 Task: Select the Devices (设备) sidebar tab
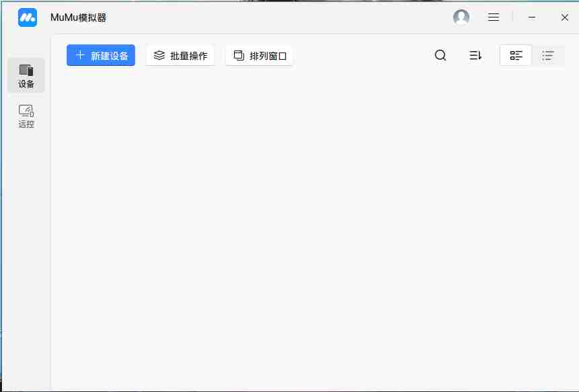click(x=26, y=75)
